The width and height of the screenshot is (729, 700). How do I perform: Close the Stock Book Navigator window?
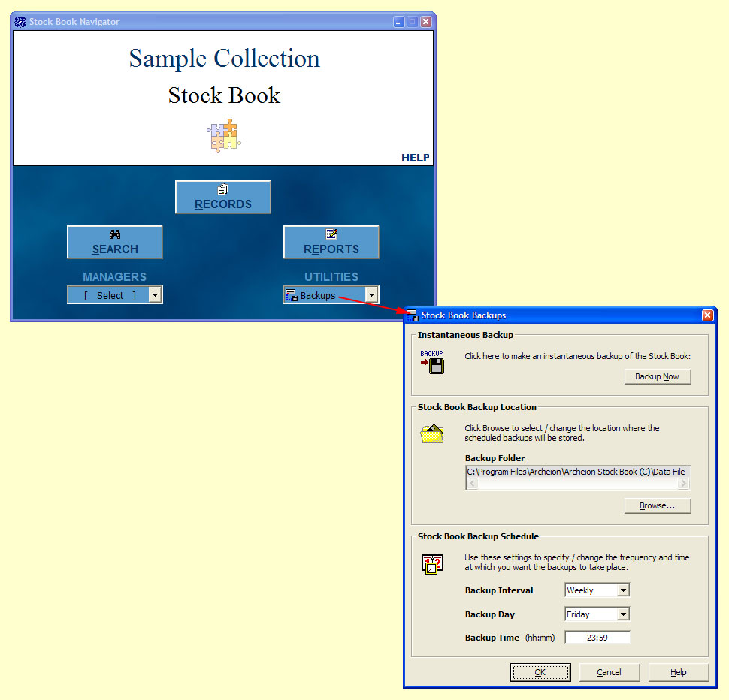pos(426,22)
